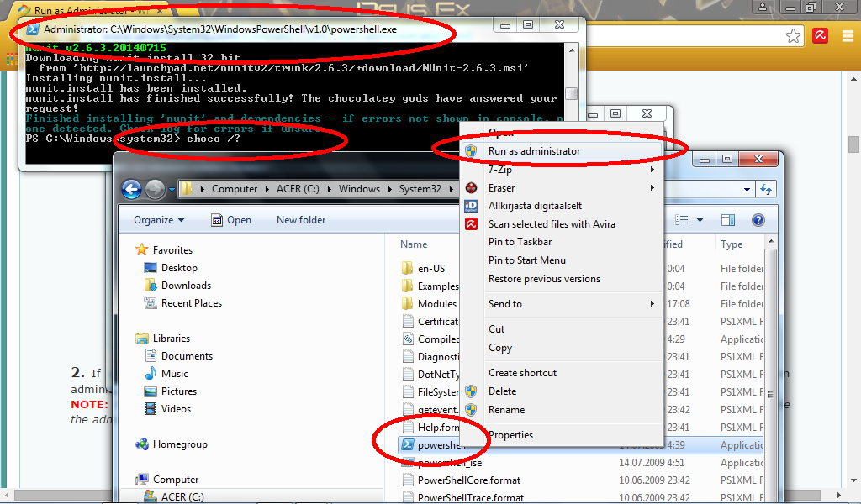Open the recent locations dropdown next to Forward
Image resolution: width=861 pixels, height=504 pixels.
(172, 189)
